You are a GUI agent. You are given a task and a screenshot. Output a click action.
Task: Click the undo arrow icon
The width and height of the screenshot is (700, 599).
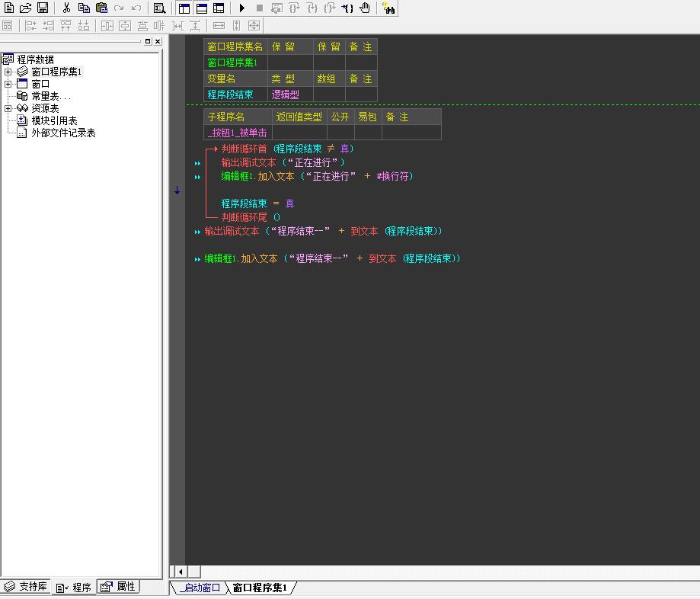click(x=136, y=8)
